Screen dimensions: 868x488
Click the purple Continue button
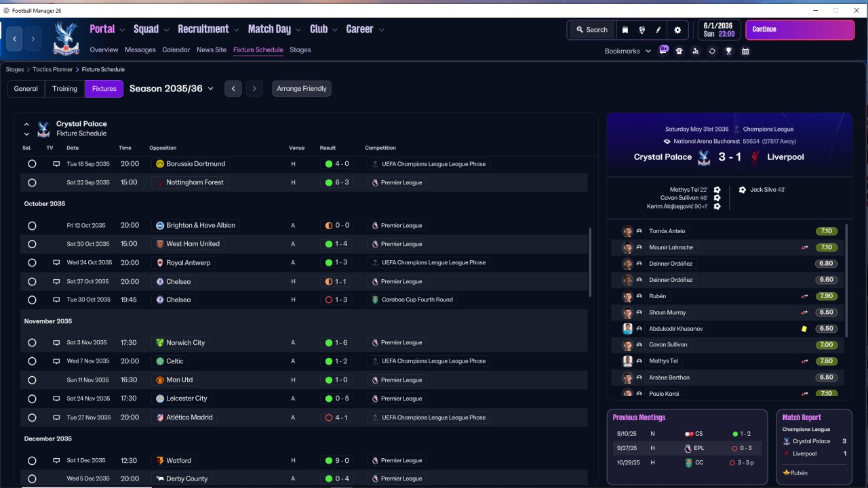click(800, 30)
